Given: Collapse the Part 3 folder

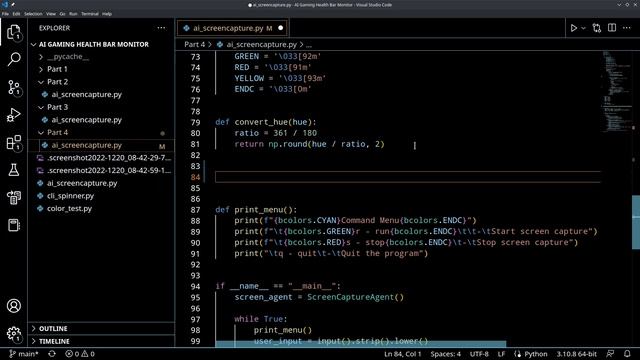Looking at the screenshot, I should (57, 107).
